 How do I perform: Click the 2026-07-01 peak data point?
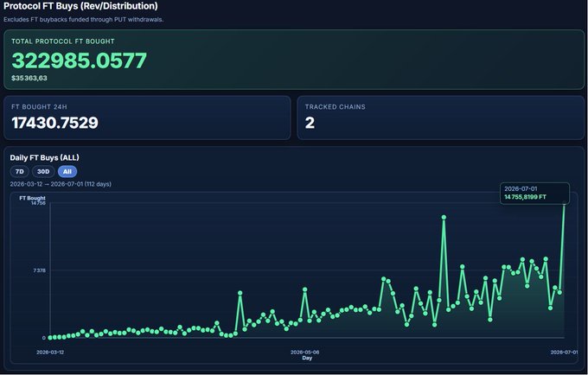564,203
